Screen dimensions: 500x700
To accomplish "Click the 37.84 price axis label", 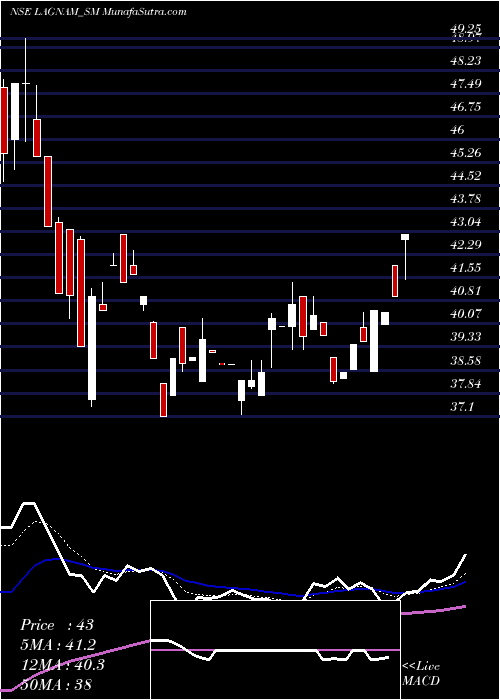I will [x=466, y=383].
